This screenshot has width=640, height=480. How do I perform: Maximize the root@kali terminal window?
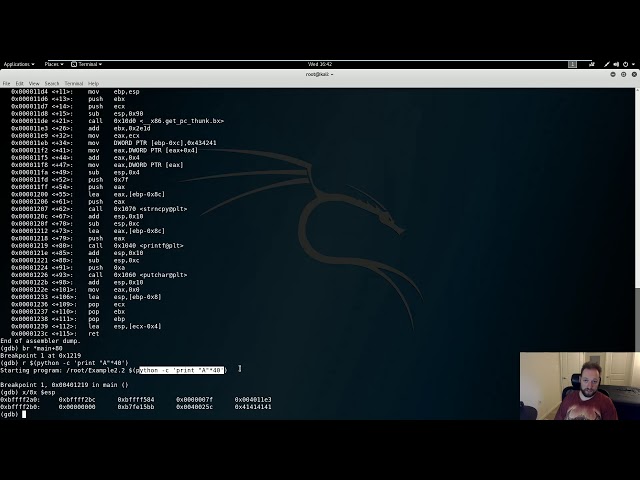pyautogui.click(x=623, y=74)
